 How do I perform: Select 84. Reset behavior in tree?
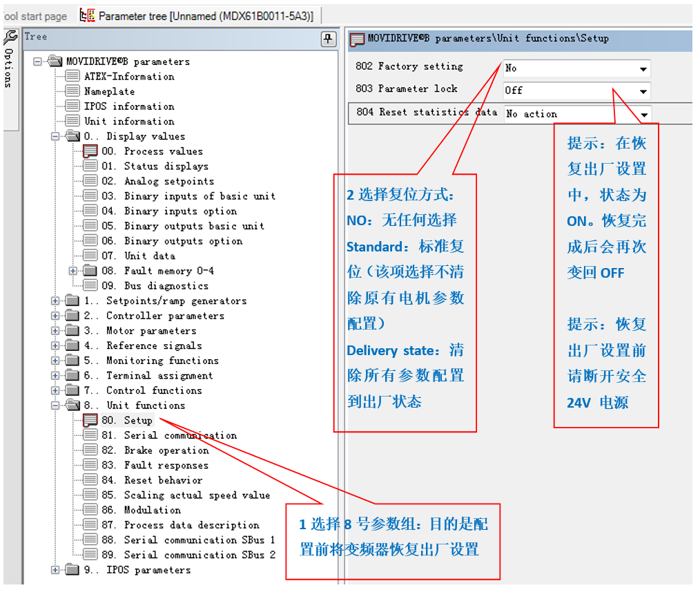(x=163, y=480)
